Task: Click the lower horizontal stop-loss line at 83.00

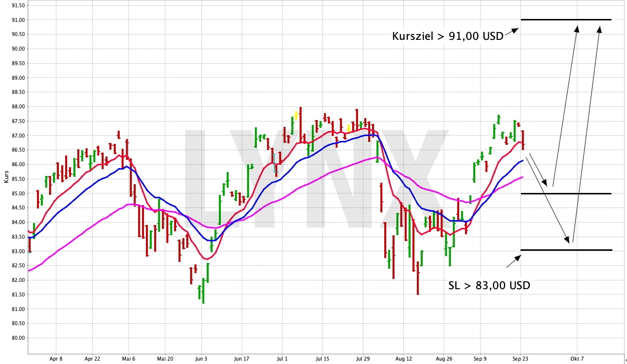Action: pos(566,250)
